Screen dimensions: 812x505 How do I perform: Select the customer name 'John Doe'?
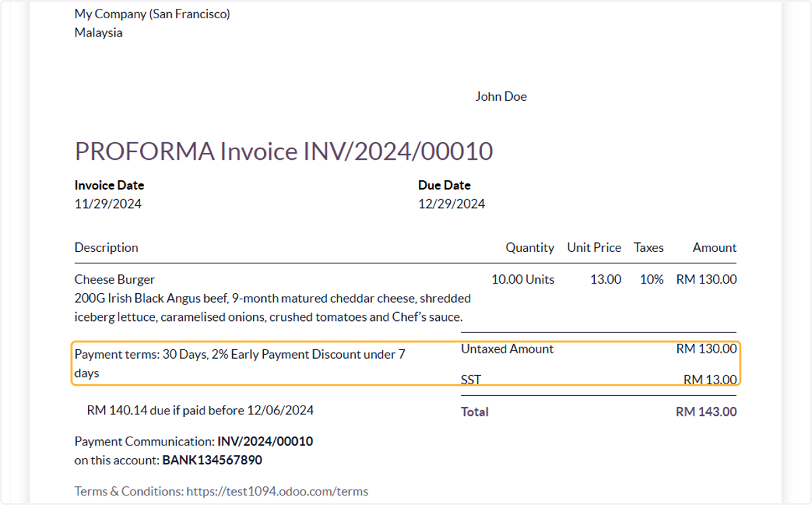pos(501,97)
